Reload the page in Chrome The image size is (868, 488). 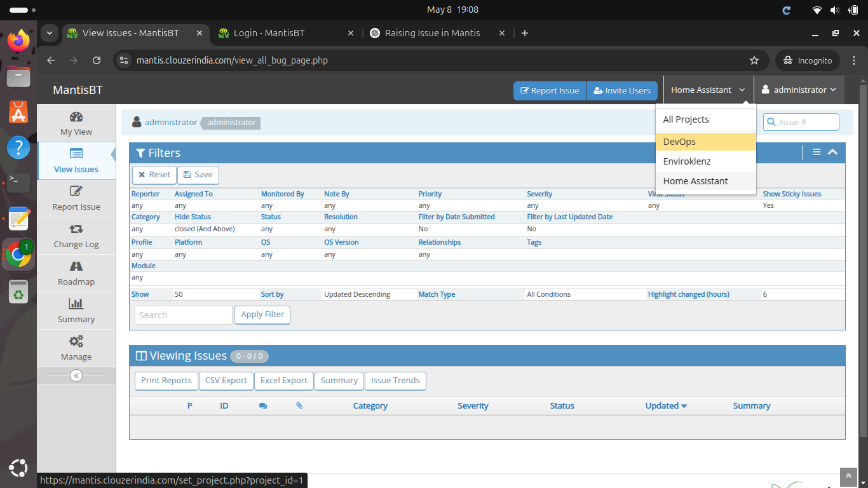tap(97, 60)
